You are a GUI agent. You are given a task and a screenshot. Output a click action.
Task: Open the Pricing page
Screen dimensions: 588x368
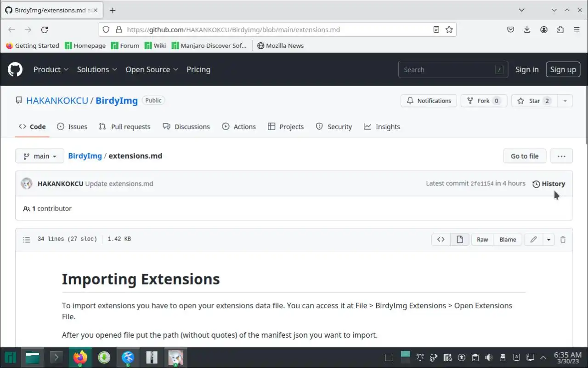[x=198, y=69]
